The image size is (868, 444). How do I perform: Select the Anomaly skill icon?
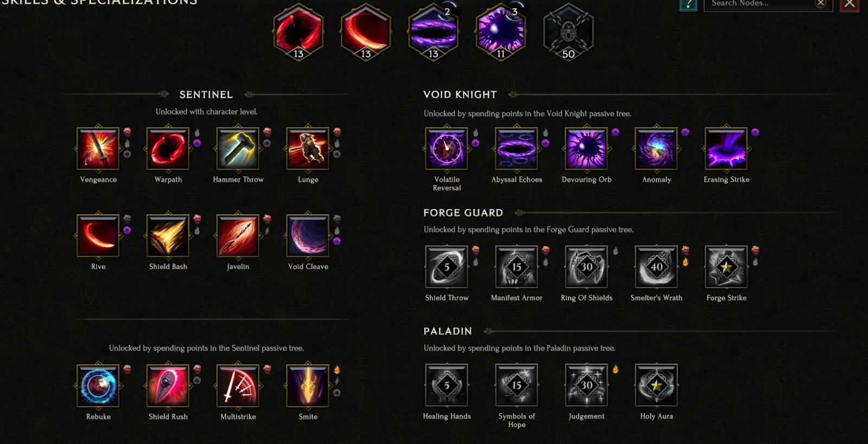point(656,149)
